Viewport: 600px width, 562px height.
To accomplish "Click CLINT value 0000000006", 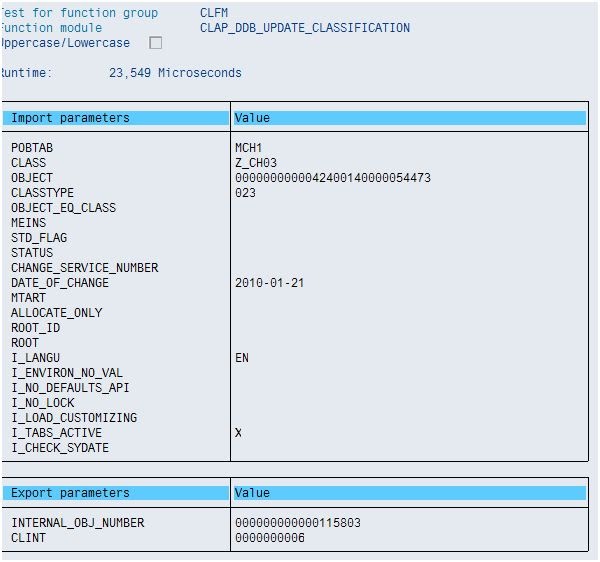I will (x=270, y=538).
